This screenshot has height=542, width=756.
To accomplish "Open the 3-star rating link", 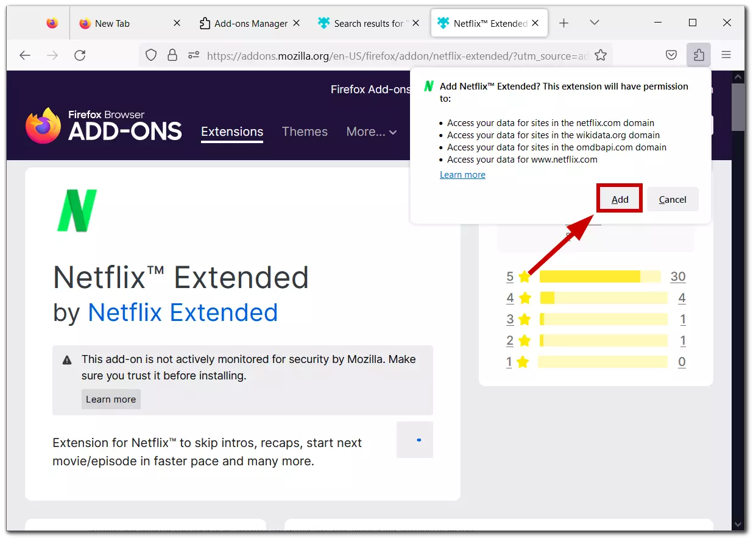I will 510,319.
